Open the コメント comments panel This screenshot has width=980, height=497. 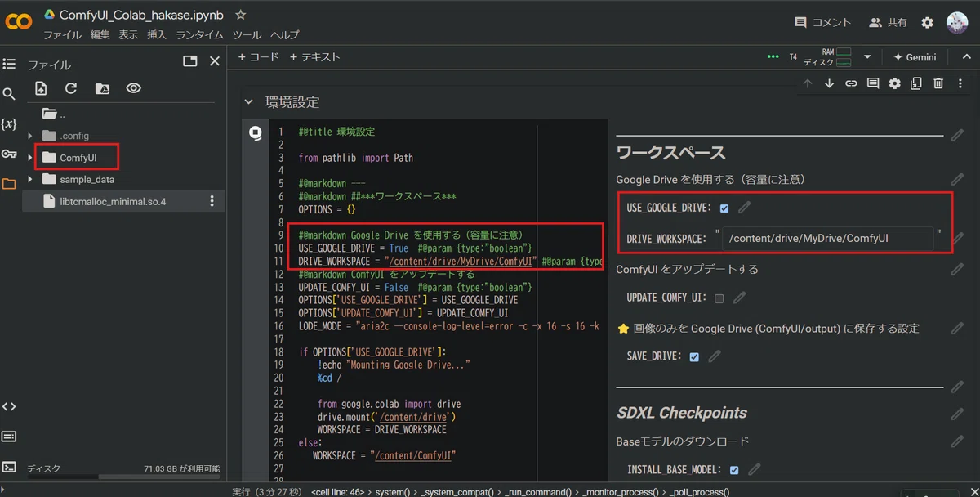pos(822,23)
